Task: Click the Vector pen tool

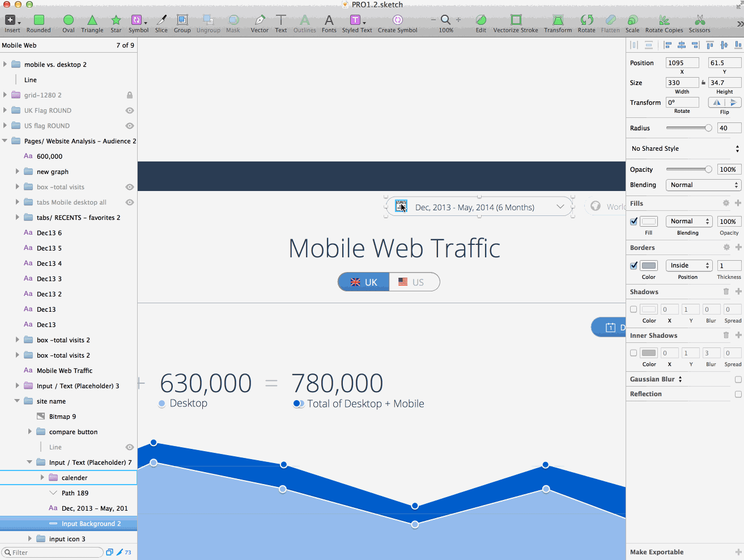Action: coord(260,23)
